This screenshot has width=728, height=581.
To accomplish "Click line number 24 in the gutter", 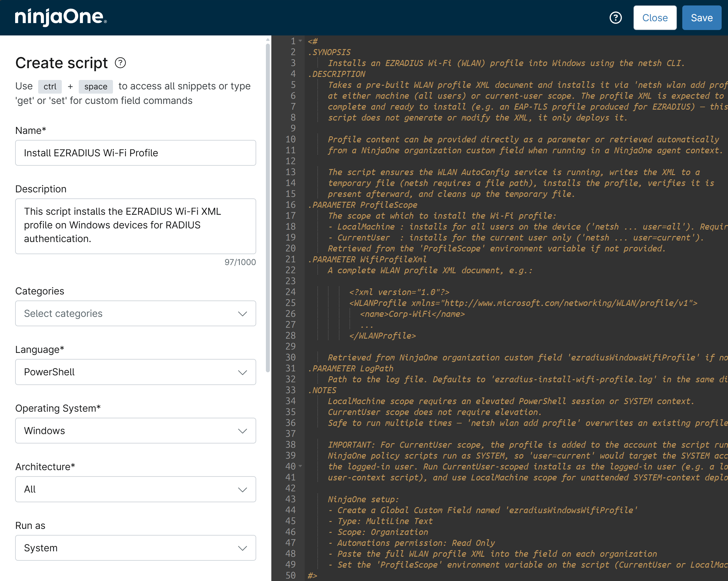I will click(290, 292).
